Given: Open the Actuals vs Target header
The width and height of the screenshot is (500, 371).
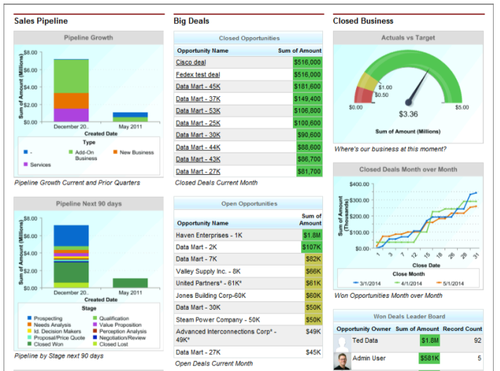Looking at the screenshot, I should click(408, 38).
